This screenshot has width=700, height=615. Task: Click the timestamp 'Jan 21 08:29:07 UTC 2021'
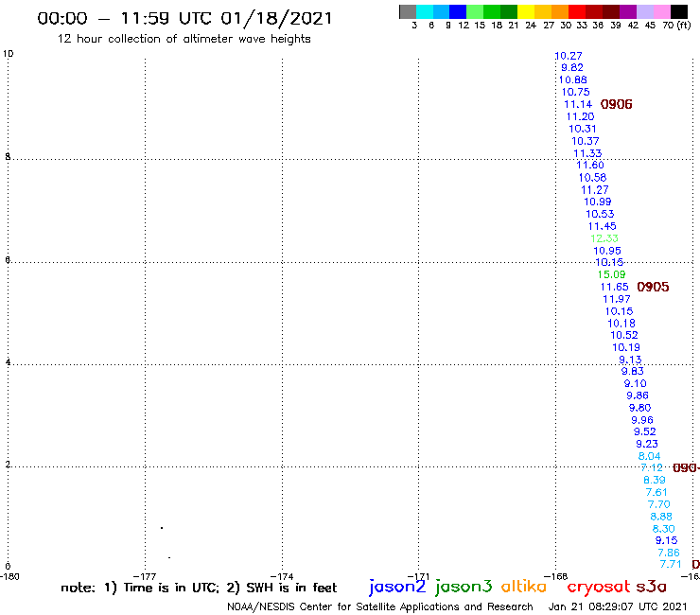pyautogui.click(x=618, y=606)
